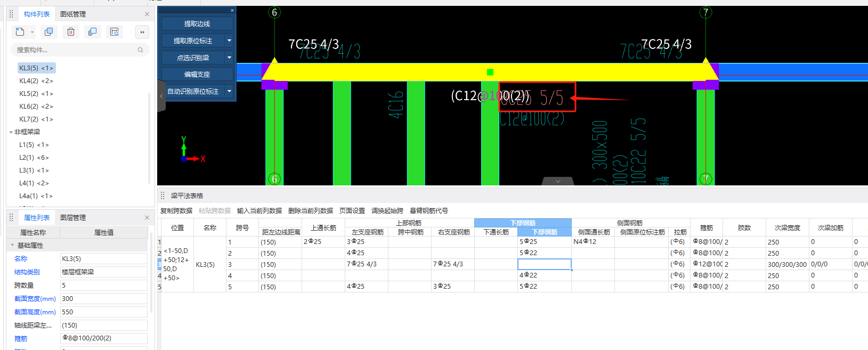Open the 自动识别原位标注 dropdown arrow
The height and width of the screenshot is (350, 868).
click(x=229, y=91)
